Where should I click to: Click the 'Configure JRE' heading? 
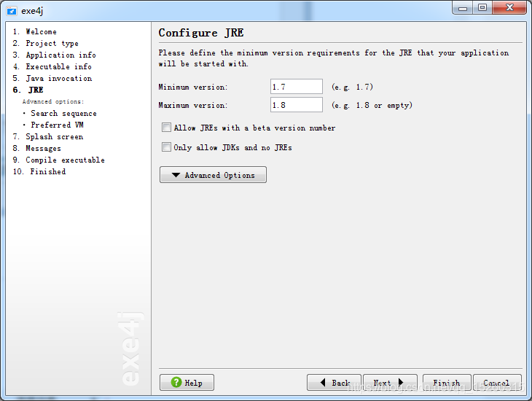coord(201,33)
